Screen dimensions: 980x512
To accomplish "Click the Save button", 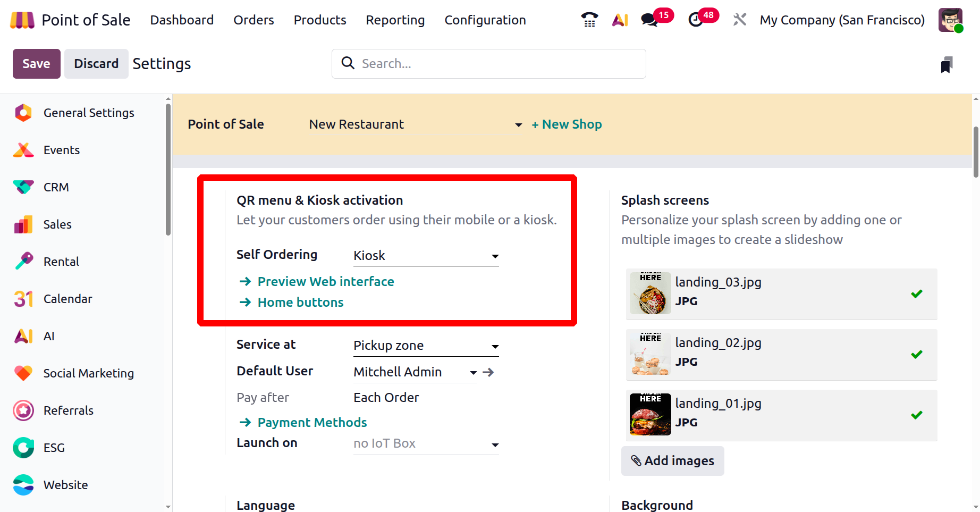I will [36, 64].
